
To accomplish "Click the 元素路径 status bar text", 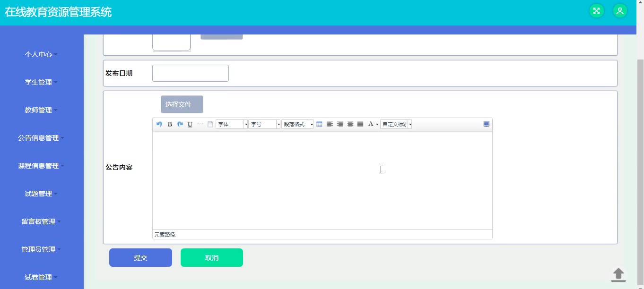I will [x=165, y=235].
